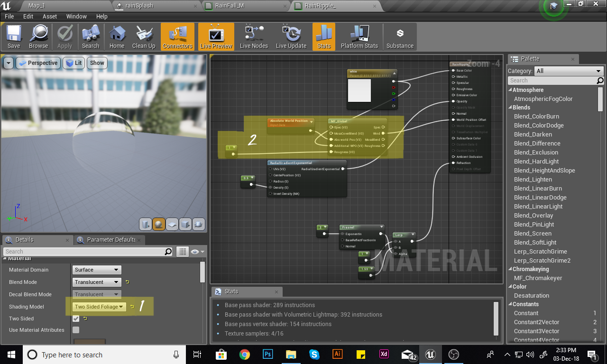Viewport: 607px width, 364px height.
Task: Collapse the Atmosphere group in Palette
Action: pyautogui.click(x=511, y=90)
